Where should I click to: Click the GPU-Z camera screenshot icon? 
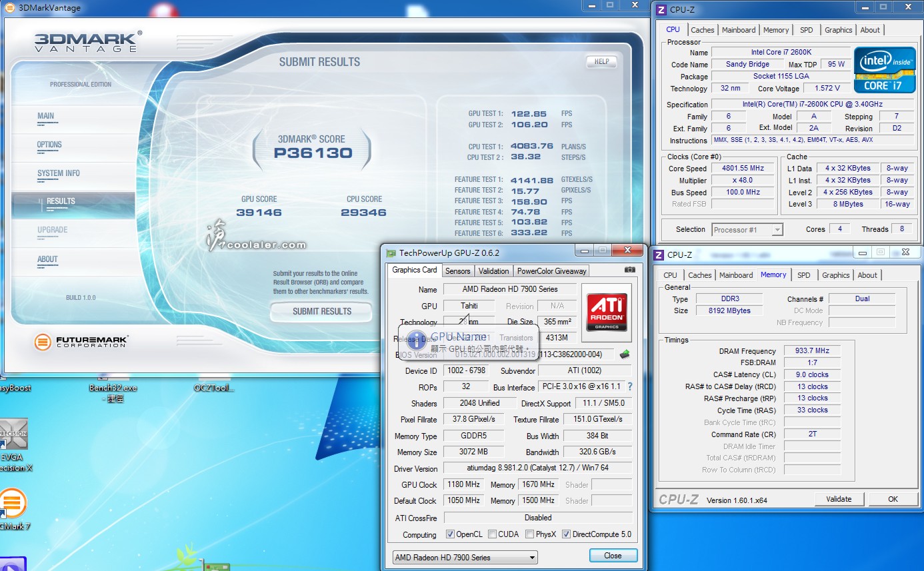pos(629,270)
